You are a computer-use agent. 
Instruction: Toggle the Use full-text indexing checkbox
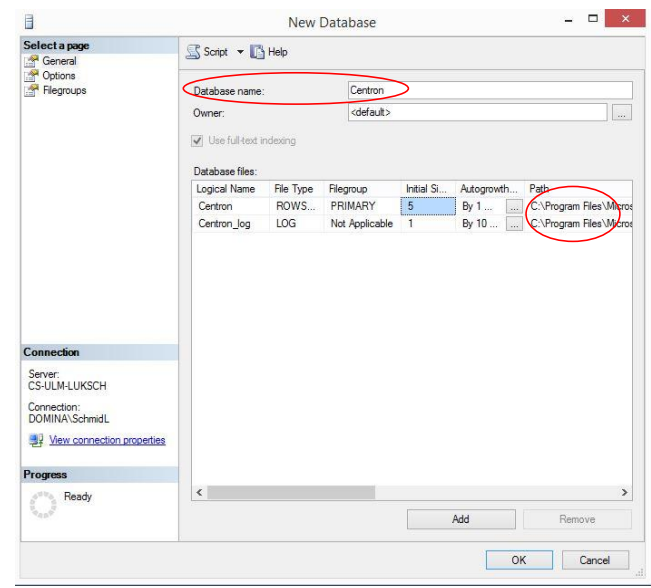[x=198, y=141]
